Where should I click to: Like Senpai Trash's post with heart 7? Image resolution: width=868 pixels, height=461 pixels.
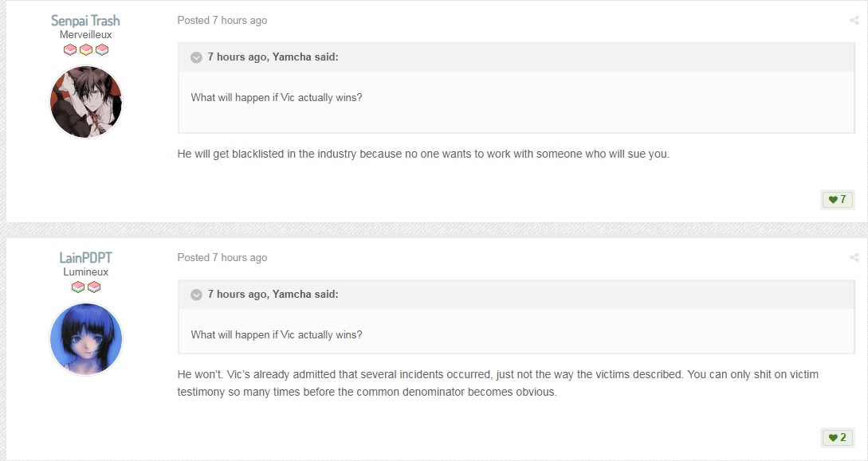pyautogui.click(x=837, y=200)
